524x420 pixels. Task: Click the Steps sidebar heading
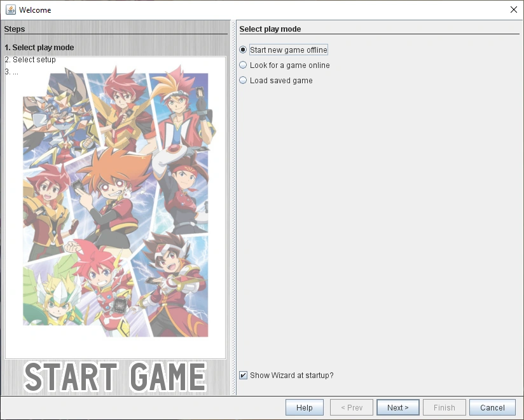pyautogui.click(x=15, y=29)
